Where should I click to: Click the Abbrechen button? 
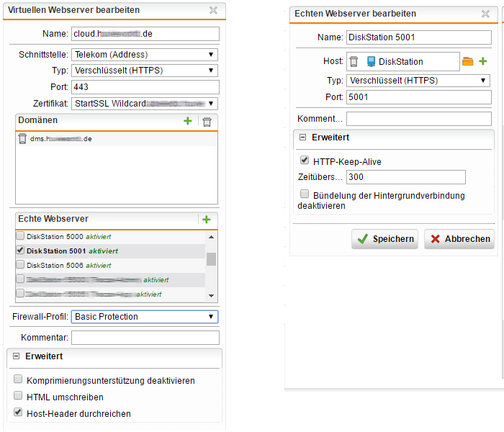(x=459, y=239)
